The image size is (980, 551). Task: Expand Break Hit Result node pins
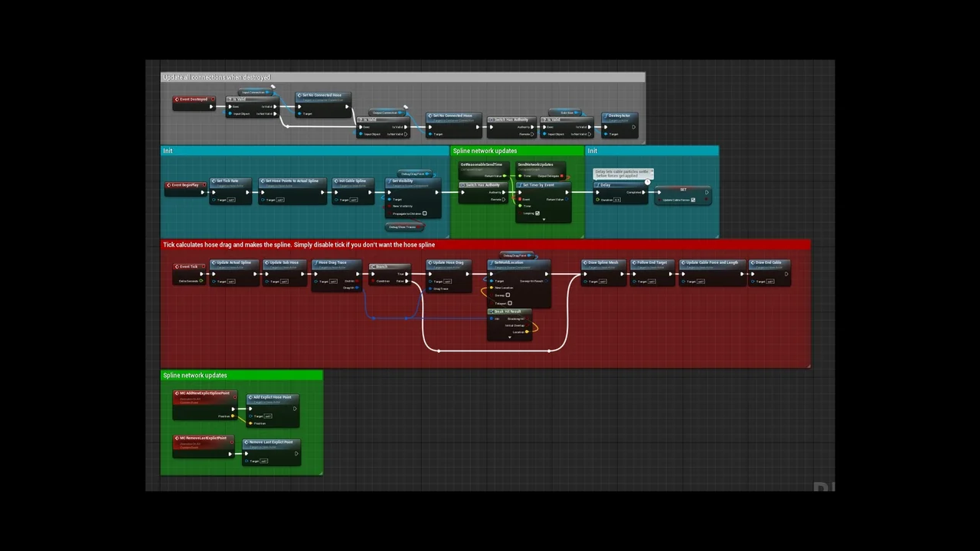click(x=510, y=337)
